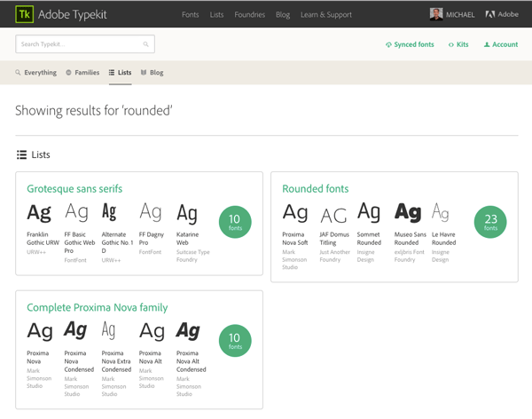Select Franklin Gothic URW Ag sample
Image resolution: width=532 pixels, height=419 pixels.
39,213
